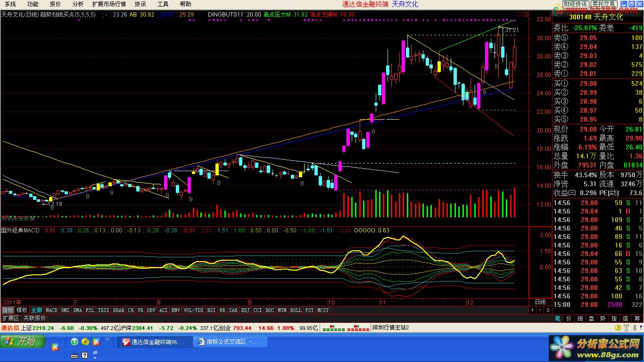
Task: Switch indicator to DMI
Action: (65, 310)
